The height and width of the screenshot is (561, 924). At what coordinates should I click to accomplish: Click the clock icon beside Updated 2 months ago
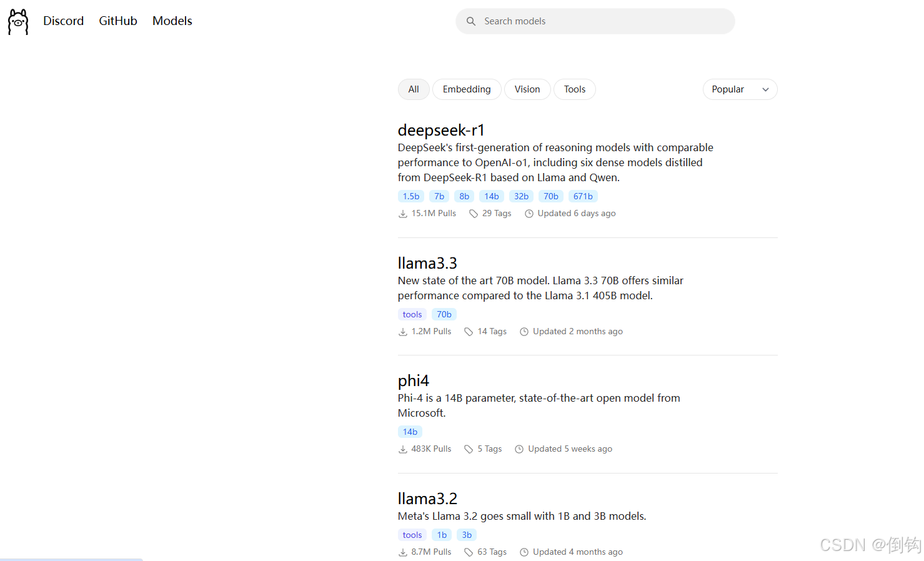click(x=524, y=332)
